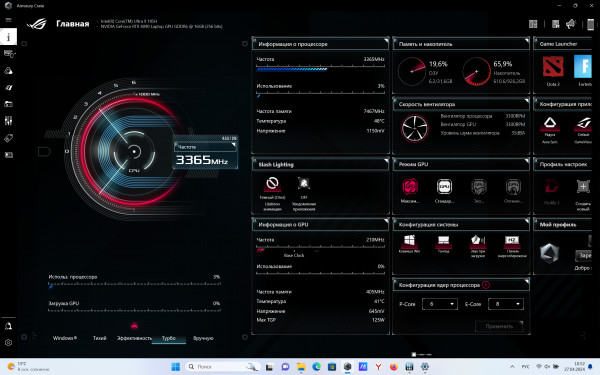The image size is (600, 375).
Task: Click the Поиск taskbar search box
Action: [223, 367]
